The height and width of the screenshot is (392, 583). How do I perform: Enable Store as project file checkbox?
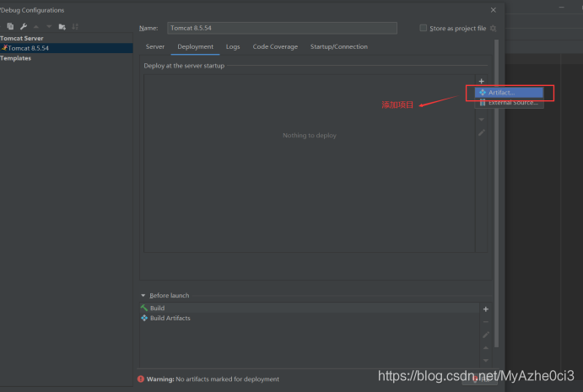424,28
